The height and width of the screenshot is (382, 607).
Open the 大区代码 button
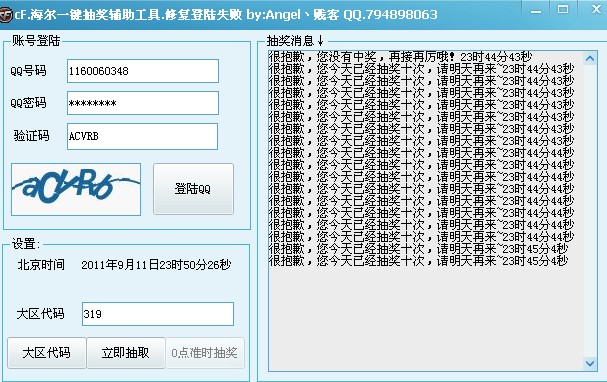pos(46,353)
